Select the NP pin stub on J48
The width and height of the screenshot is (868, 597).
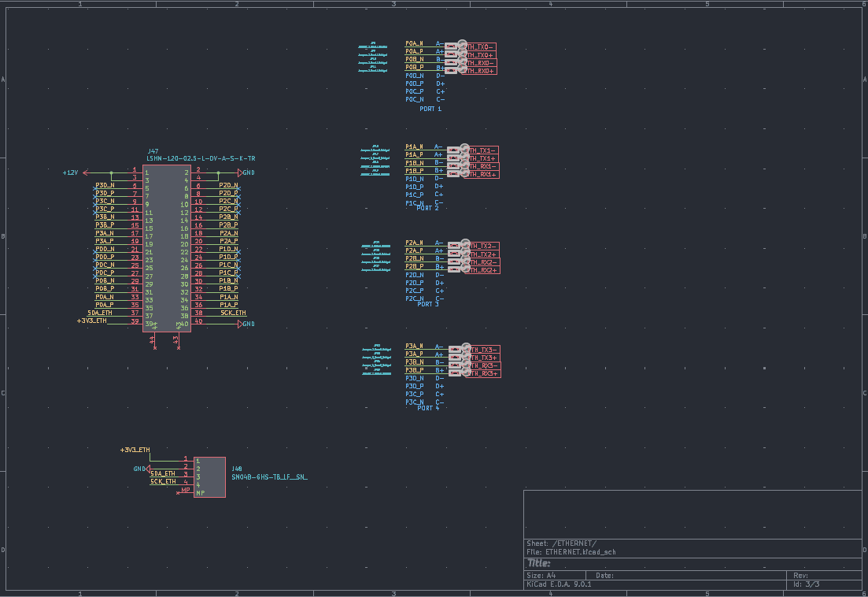coord(186,491)
